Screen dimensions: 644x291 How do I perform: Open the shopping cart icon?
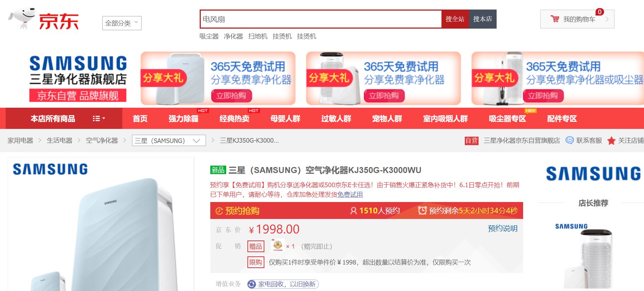[x=555, y=19]
